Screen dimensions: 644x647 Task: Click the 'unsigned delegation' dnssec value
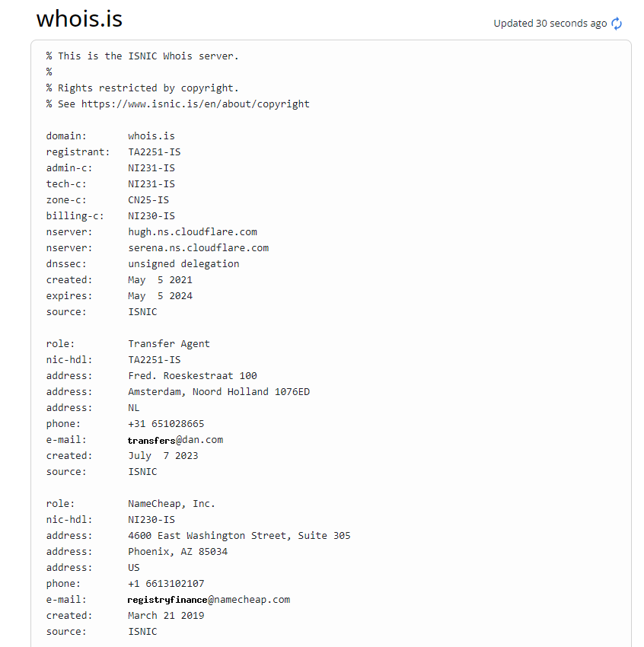click(x=183, y=264)
